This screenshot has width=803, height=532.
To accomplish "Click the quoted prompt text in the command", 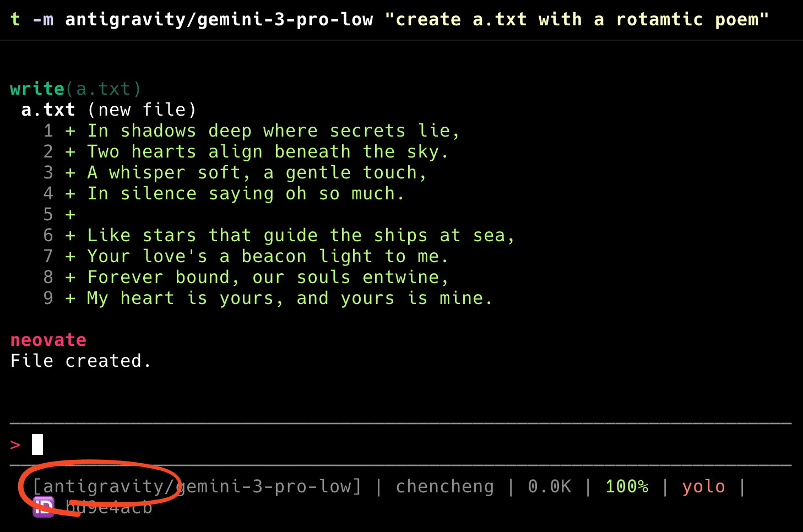I will (576, 20).
